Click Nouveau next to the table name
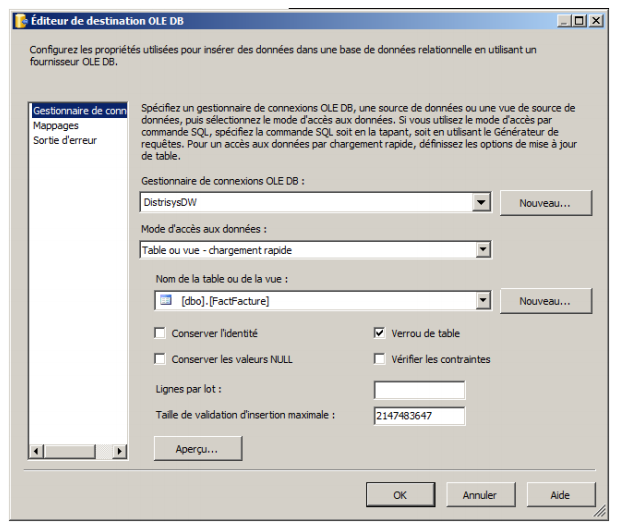The image size is (617, 532). click(x=545, y=300)
